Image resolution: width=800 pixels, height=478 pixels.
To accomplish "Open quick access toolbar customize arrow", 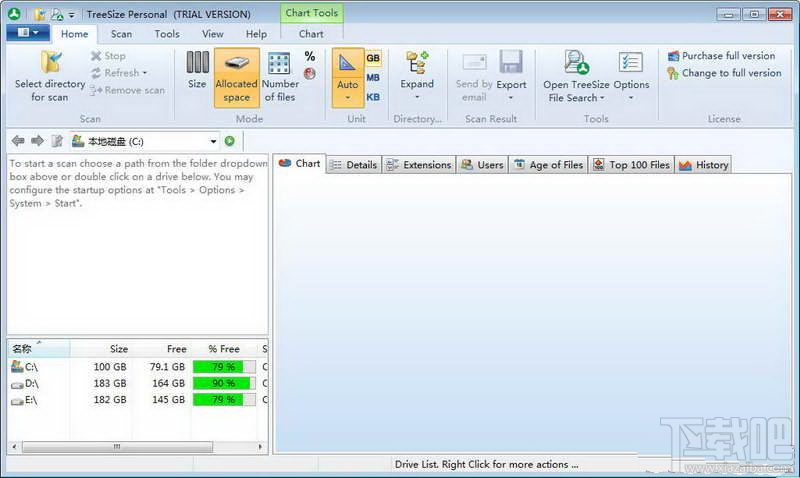I will tap(71, 15).
